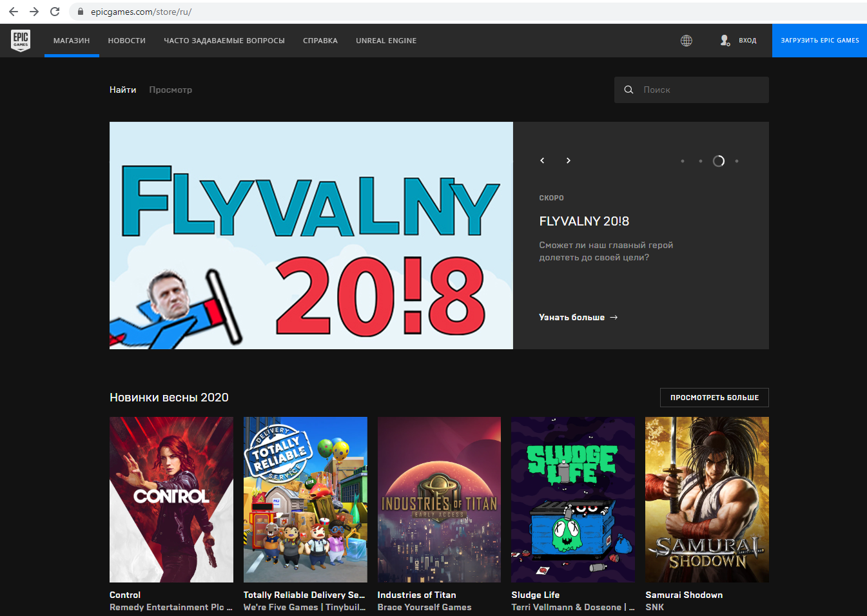867x616 pixels.
Task: Open the Sludge Life game cover
Action: [573, 499]
